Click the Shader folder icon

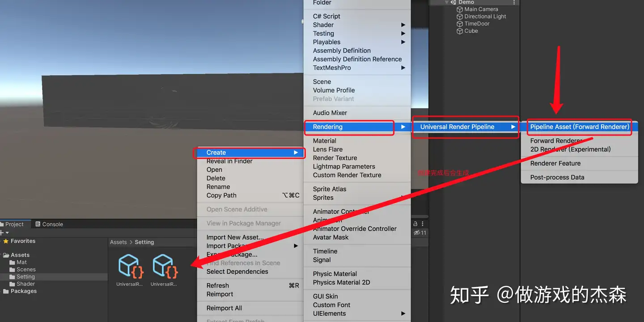click(13, 284)
